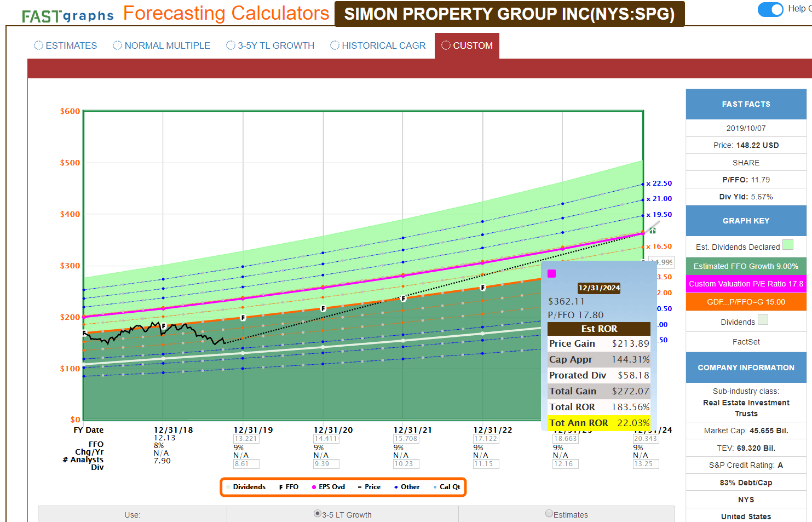Click the 12/31/18 fiscal year column label
The width and height of the screenshot is (812, 522).
[173, 430]
